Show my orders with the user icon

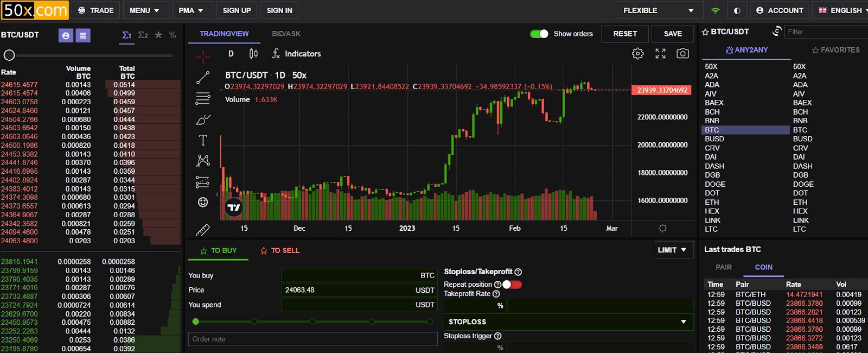pos(66,35)
